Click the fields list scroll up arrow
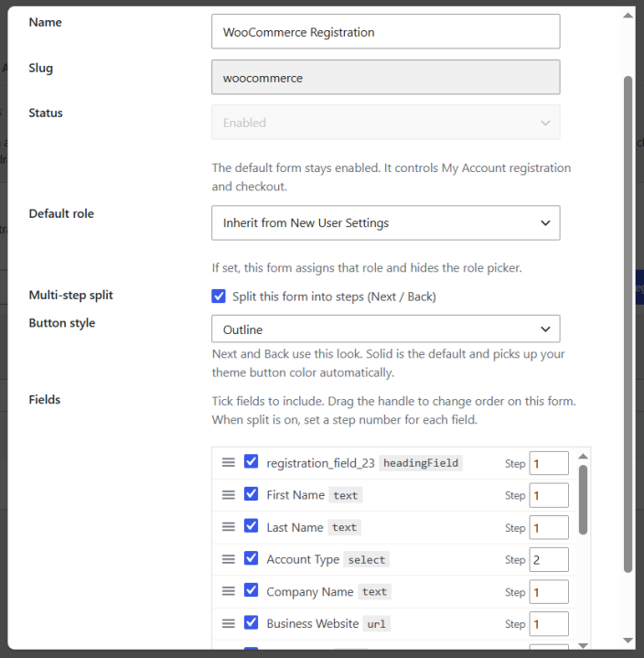The height and width of the screenshot is (658, 644). [583, 456]
